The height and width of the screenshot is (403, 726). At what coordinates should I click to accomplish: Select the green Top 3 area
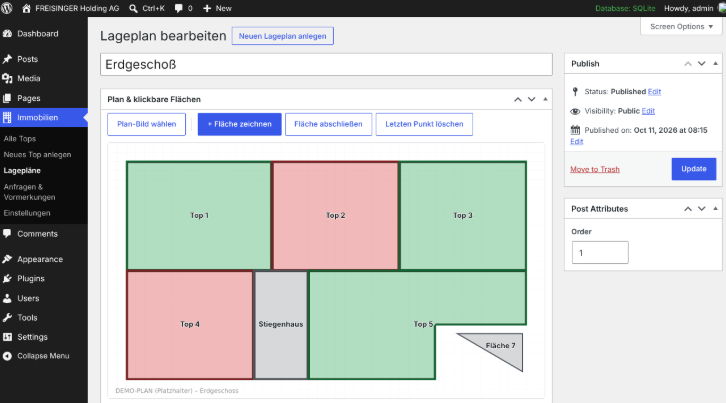coord(463,215)
